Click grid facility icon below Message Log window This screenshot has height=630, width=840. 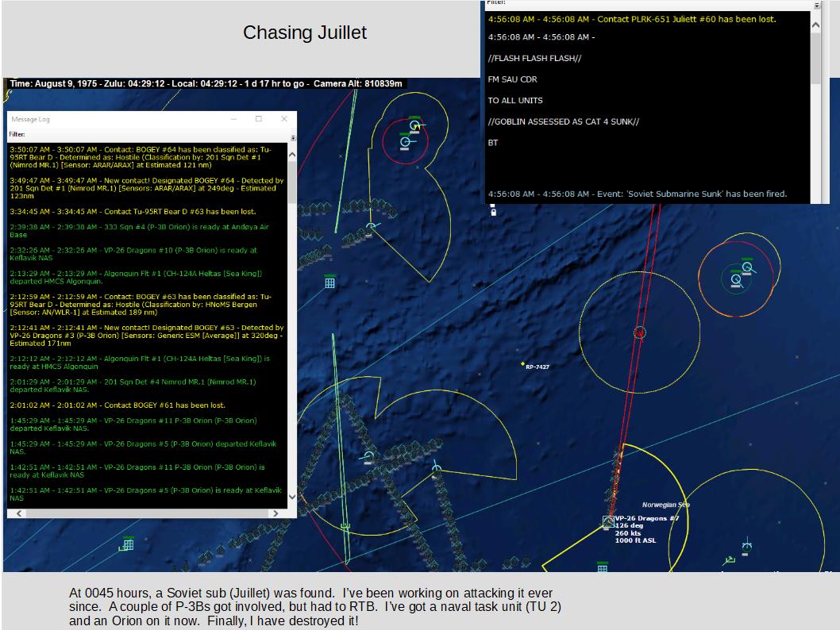[128, 544]
